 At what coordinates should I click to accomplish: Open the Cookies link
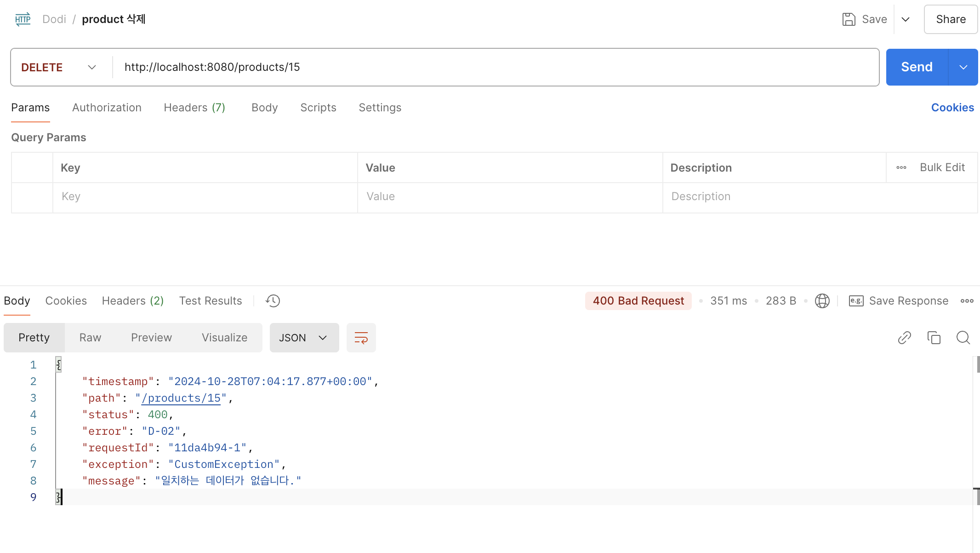click(952, 108)
